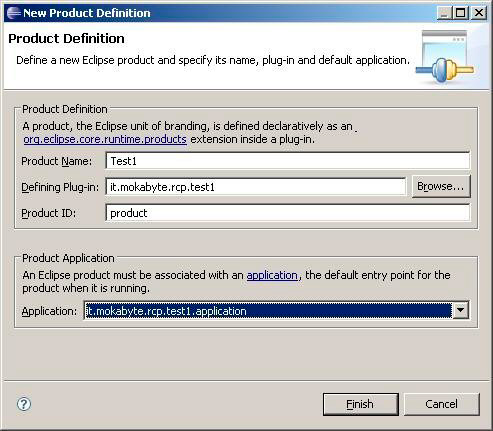Open the org.eclipse.core.runtime.products link
The width and height of the screenshot is (493, 431).
click(105, 139)
